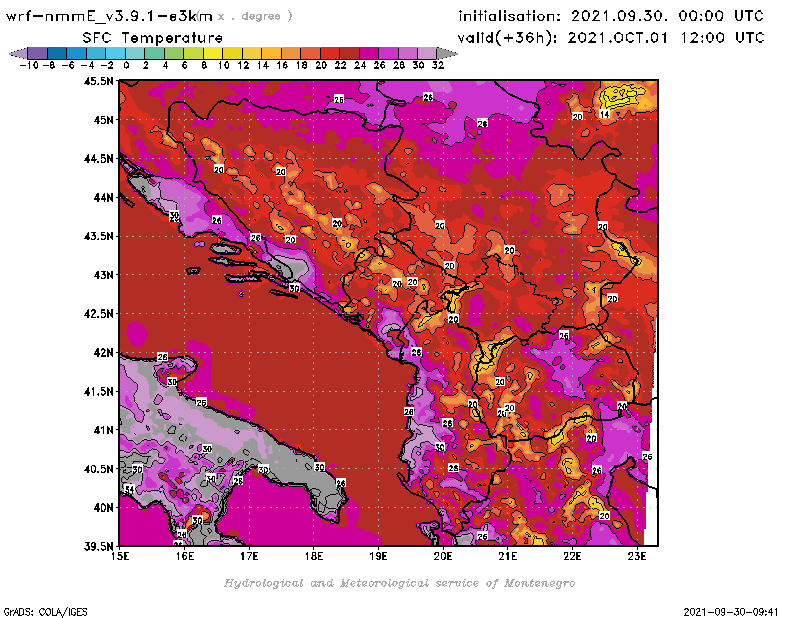Click the 'GrADS: COLA/IGES' credit text
Viewport: 800px width, 618px height.
(45, 611)
